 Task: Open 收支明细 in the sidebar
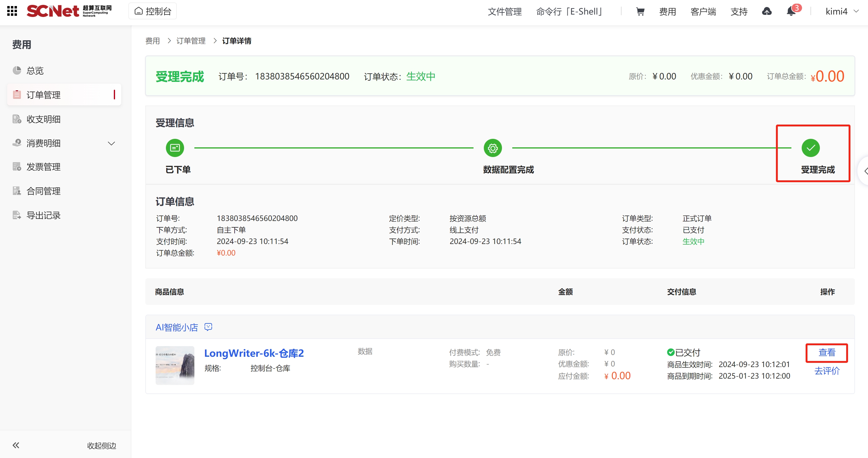tap(44, 119)
